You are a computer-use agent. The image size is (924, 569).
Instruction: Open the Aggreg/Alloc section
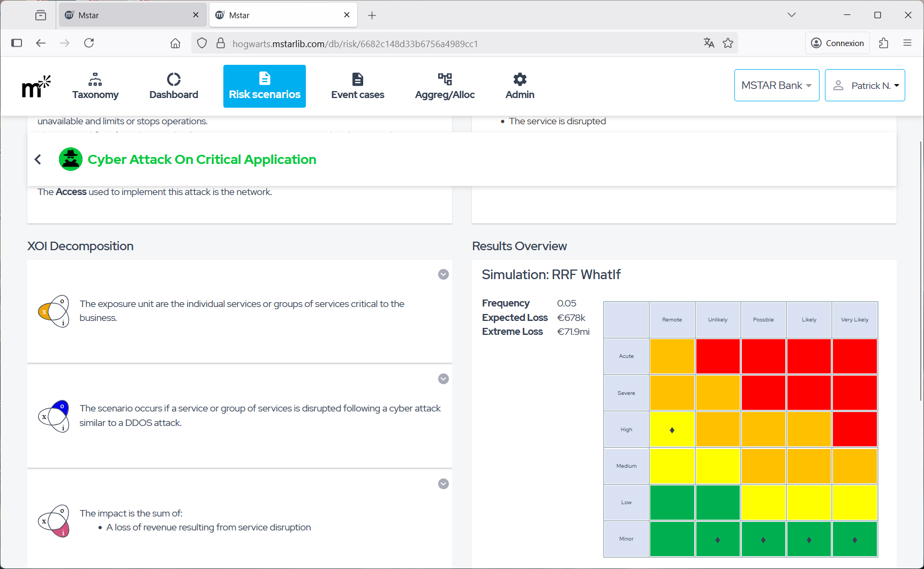[x=445, y=86]
